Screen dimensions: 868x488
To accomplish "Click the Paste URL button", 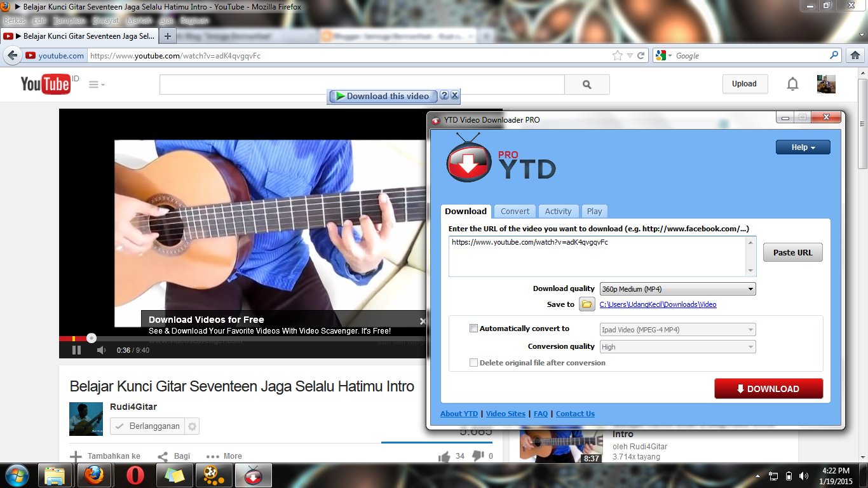I will point(792,252).
